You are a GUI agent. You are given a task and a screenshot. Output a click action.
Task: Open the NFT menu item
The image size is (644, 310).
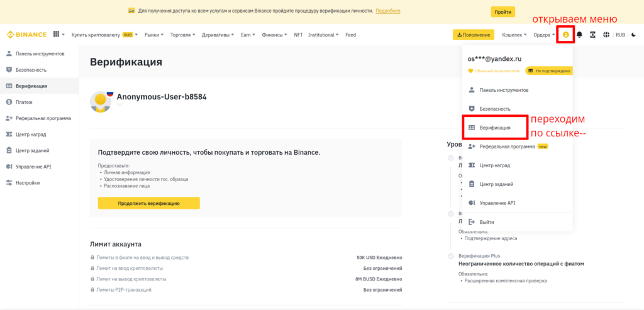click(x=298, y=35)
